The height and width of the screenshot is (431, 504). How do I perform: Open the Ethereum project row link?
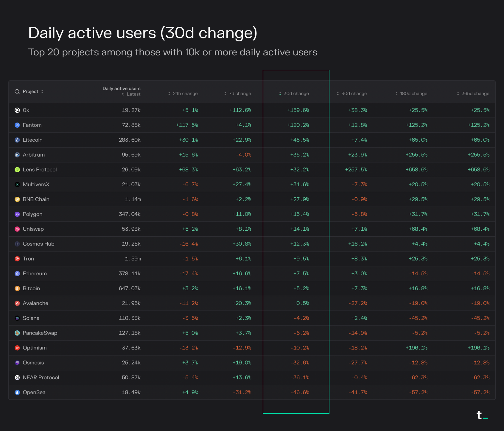pyautogui.click(x=35, y=274)
